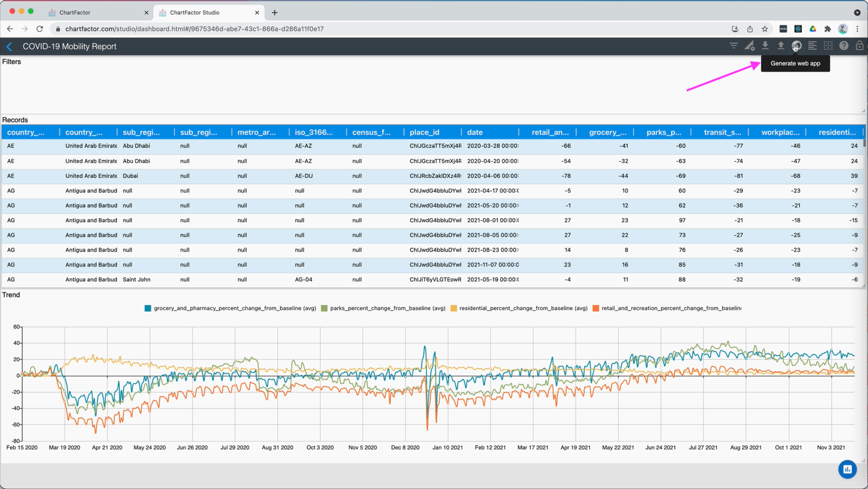Open the filter list icon in toolbar
Viewport: 868px width, 489px height.
tap(733, 46)
